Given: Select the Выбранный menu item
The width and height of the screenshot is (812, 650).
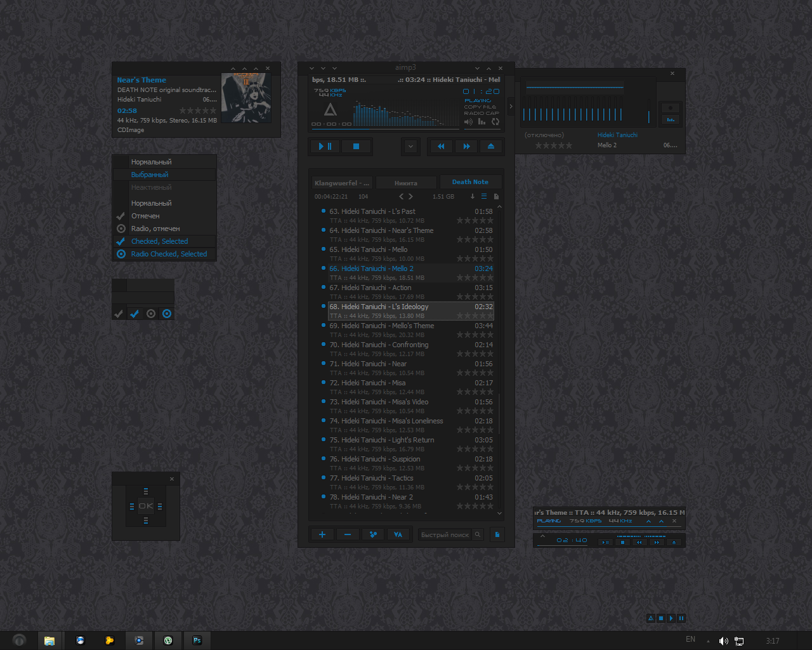Looking at the screenshot, I should click(164, 175).
